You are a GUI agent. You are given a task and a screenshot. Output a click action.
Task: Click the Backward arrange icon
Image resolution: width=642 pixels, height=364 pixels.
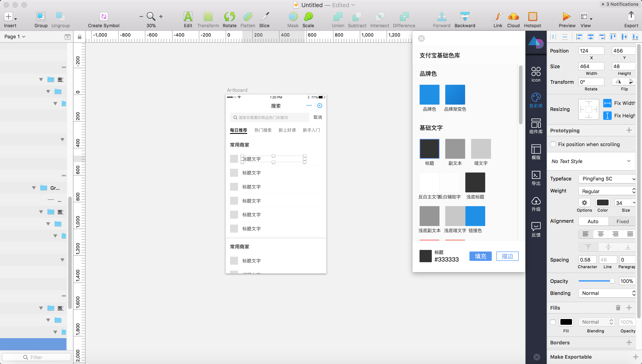[x=464, y=17]
